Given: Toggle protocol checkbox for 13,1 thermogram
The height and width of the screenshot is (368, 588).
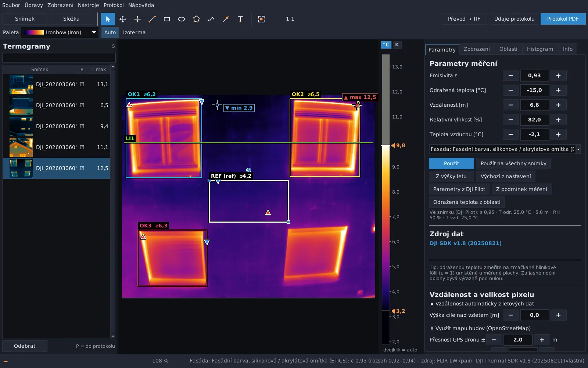Looking at the screenshot, I should coord(82,84).
